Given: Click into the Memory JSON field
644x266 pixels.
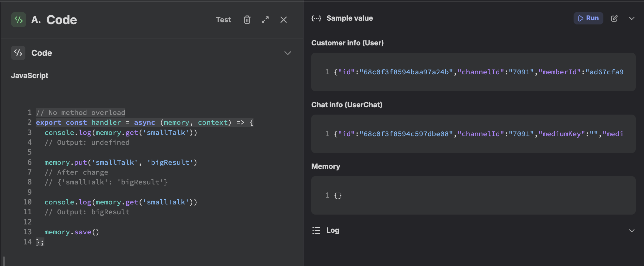Looking at the screenshot, I should [473, 196].
